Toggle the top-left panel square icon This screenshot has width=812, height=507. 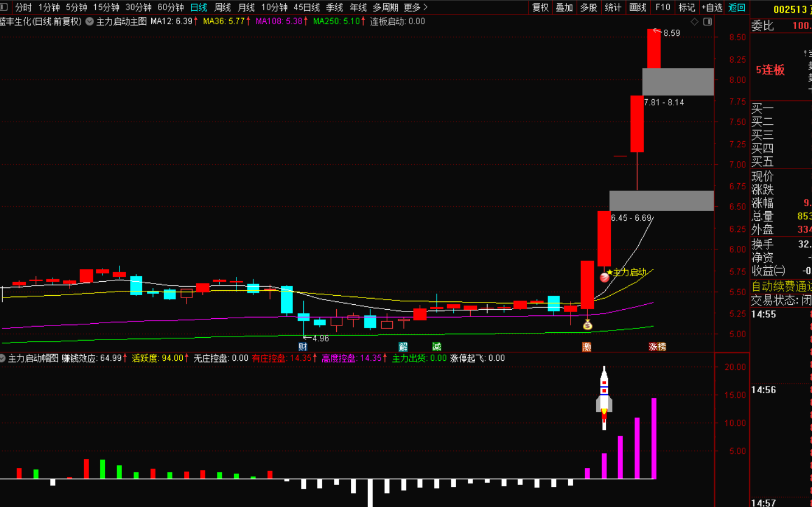(4, 7)
